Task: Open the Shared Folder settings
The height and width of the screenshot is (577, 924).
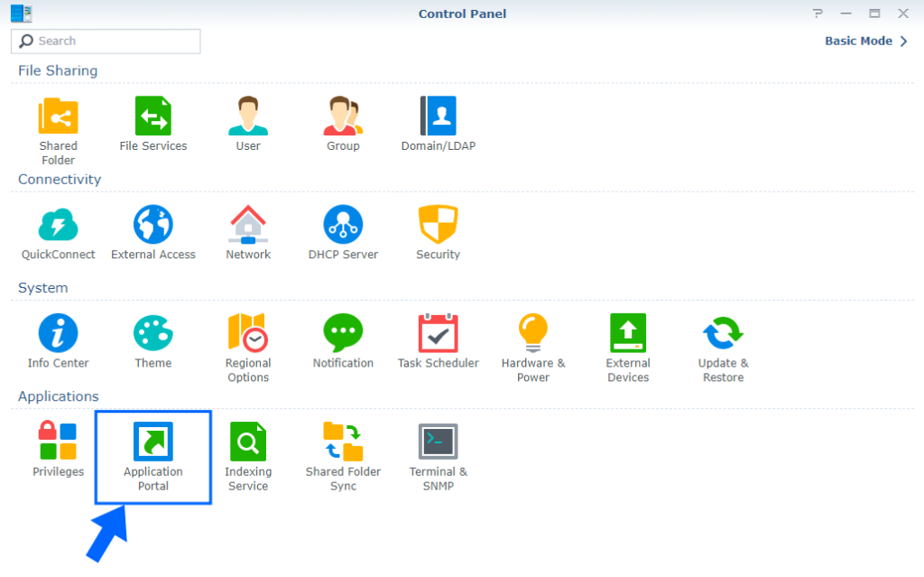Action: [x=58, y=117]
